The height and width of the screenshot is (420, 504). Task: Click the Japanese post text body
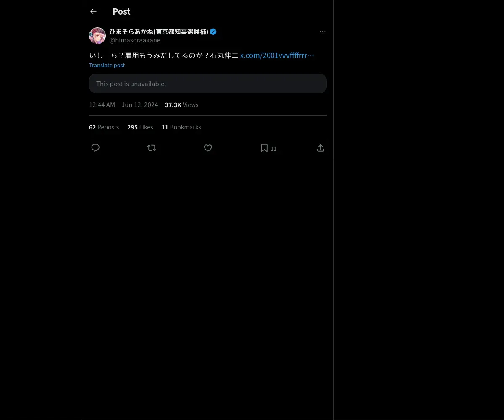(x=164, y=55)
